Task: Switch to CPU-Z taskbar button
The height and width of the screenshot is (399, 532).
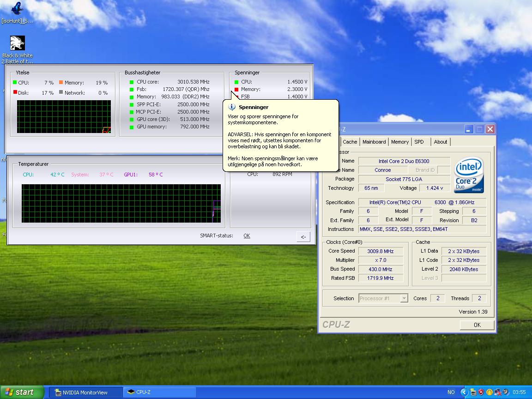Action: point(159,392)
